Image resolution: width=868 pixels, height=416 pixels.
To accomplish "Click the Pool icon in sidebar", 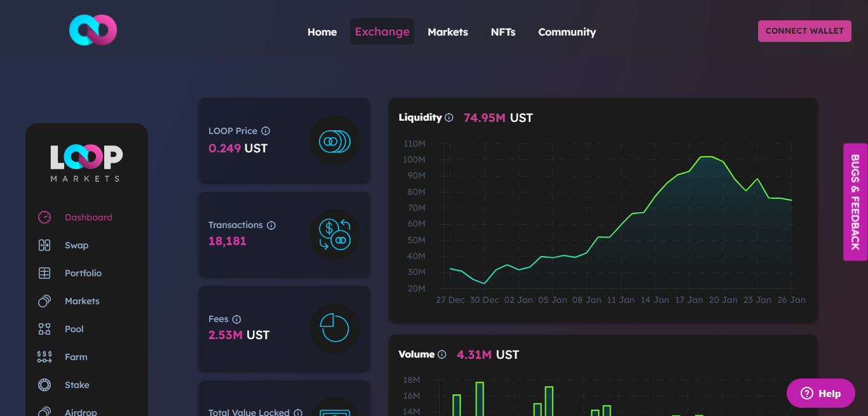I will pos(44,329).
